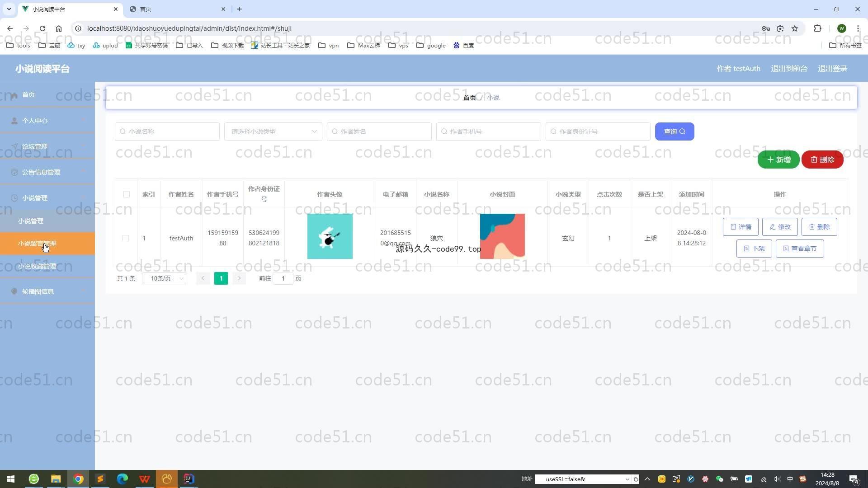
Task: Open the password key icon
Action: click(766, 28)
